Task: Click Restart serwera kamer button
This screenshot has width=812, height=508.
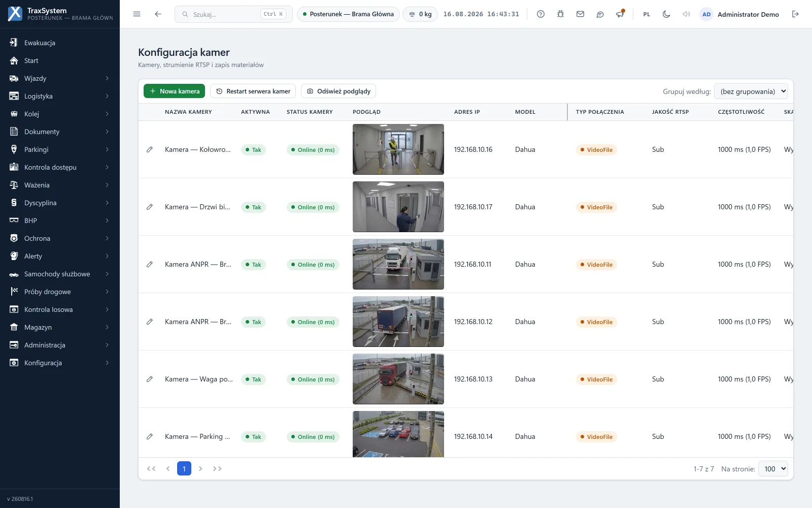Action: 253,91
